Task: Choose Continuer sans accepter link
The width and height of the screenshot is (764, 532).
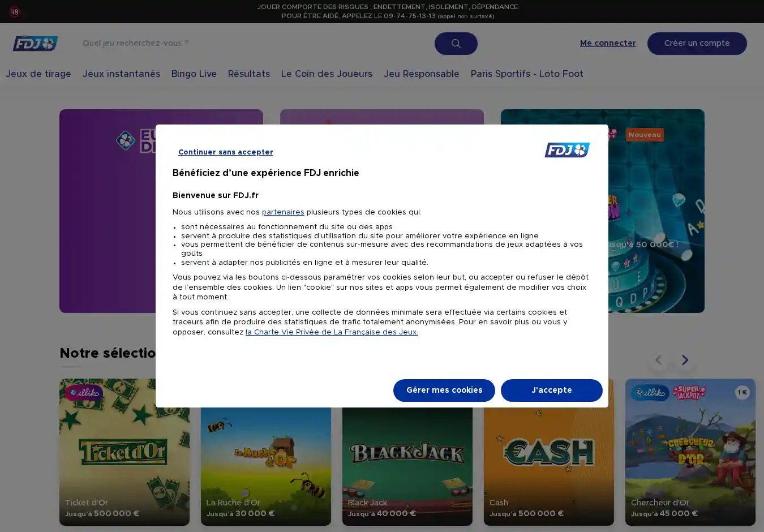Action: [x=225, y=152]
